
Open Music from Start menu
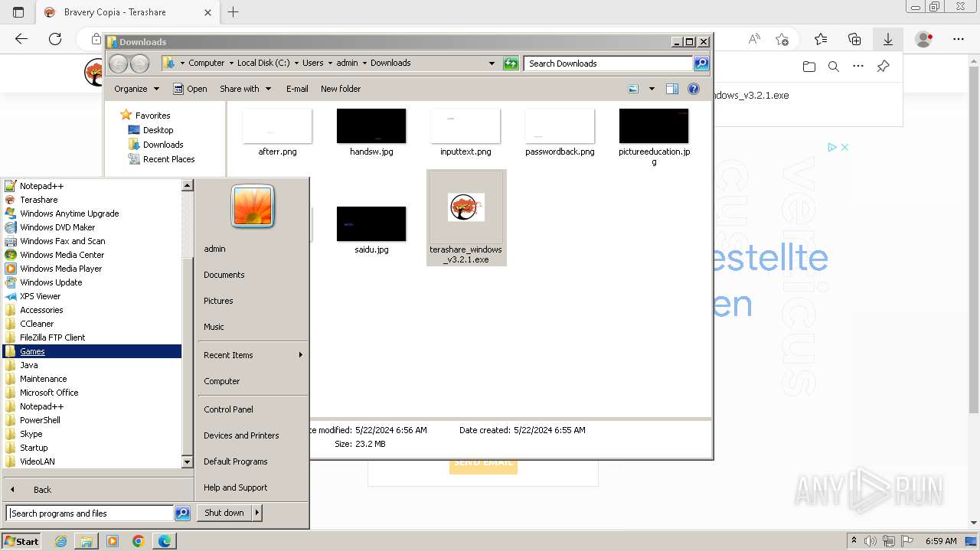[x=214, y=327]
